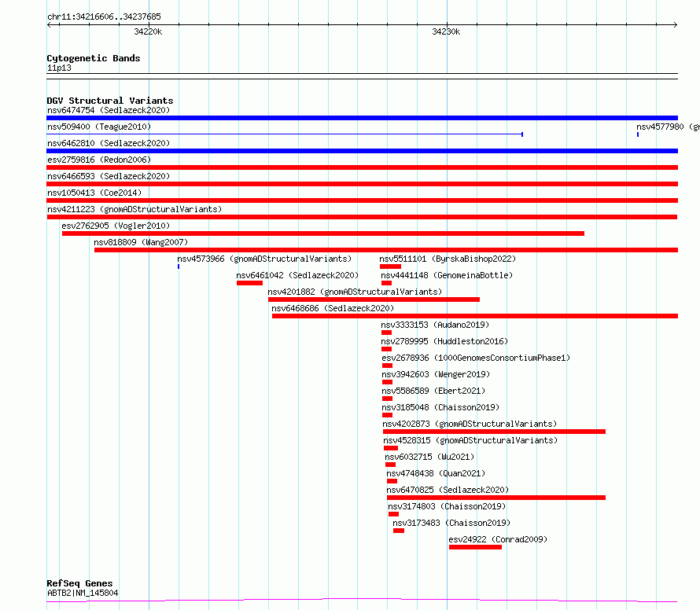Select nsv1050413 (Coe2014) label
Viewport: 700px width, 610px height.
tap(94, 193)
